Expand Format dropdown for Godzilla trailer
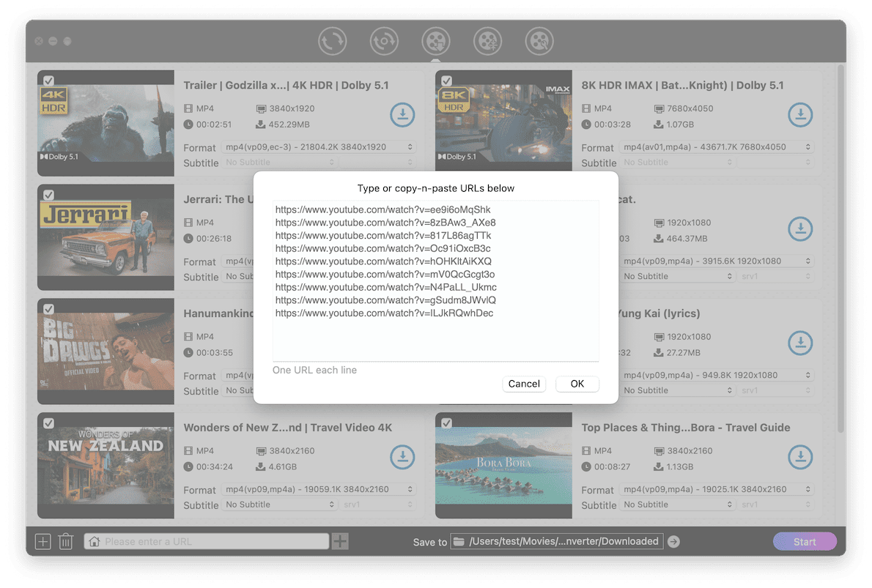The height and width of the screenshot is (588, 872). [x=319, y=147]
